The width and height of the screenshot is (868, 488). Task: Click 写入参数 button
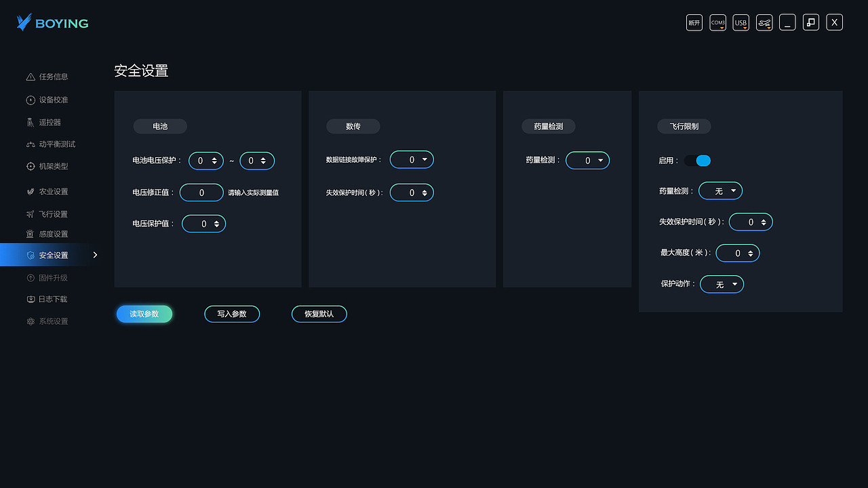coord(232,314)
